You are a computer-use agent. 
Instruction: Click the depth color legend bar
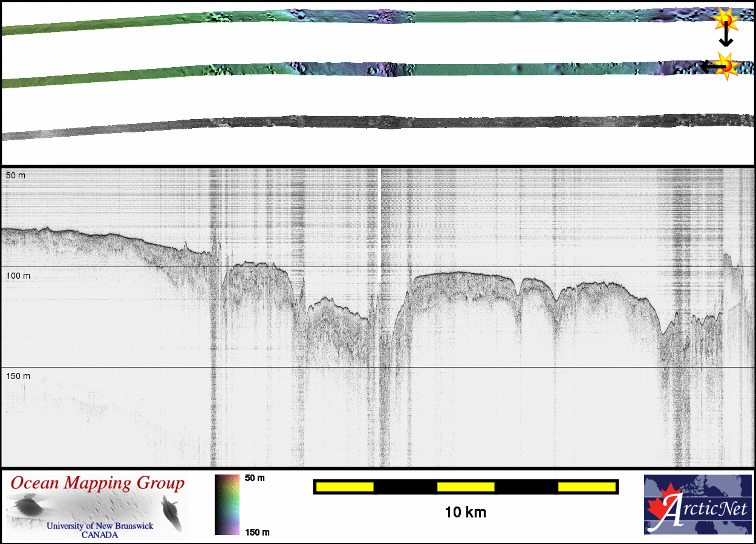click(x=227, y=505)
